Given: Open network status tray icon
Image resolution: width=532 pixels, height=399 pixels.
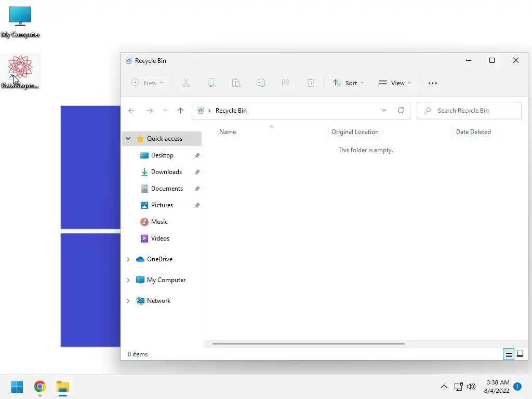Looking at the screenshot, I should 458,387.
